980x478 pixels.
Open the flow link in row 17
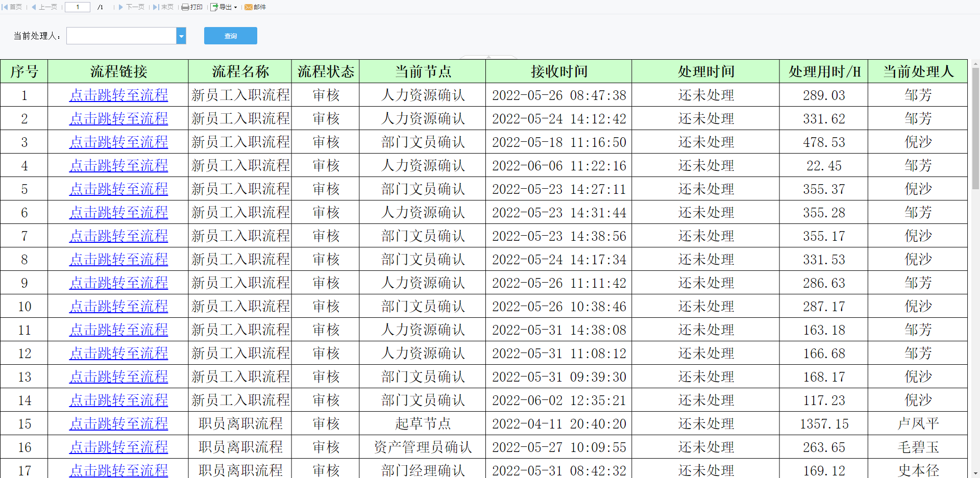[118, 470]
